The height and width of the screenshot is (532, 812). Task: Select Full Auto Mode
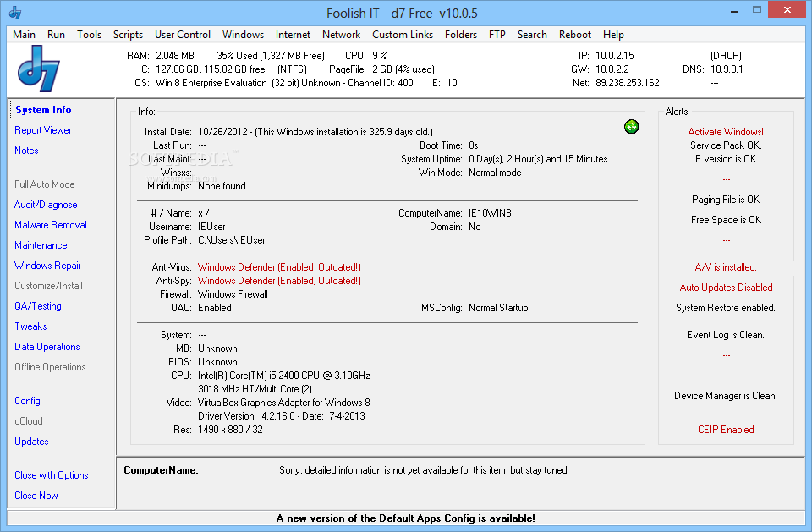(x=45, y=184)
